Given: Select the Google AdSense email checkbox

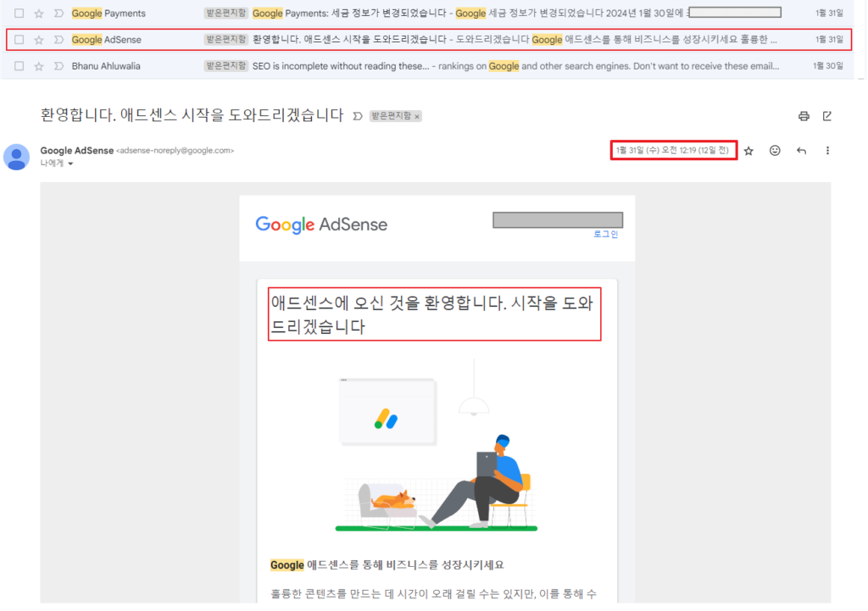Looking at the screenshot, I should click(19, 40).
